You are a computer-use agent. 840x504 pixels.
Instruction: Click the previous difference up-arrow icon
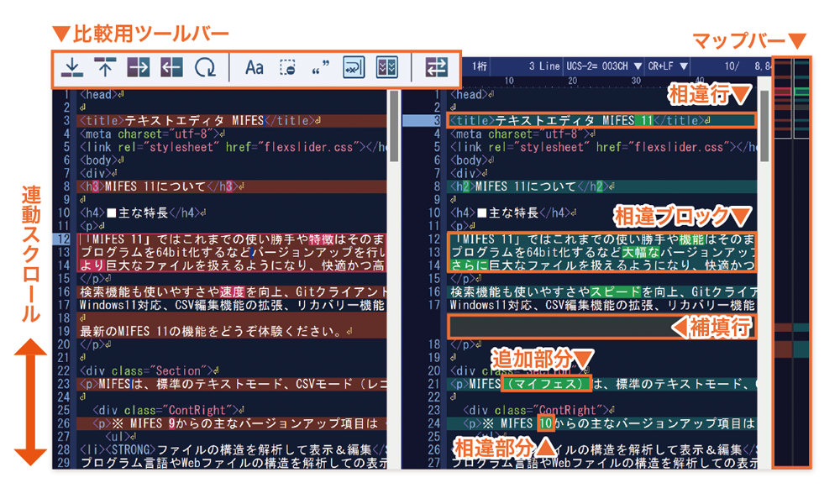105,67
